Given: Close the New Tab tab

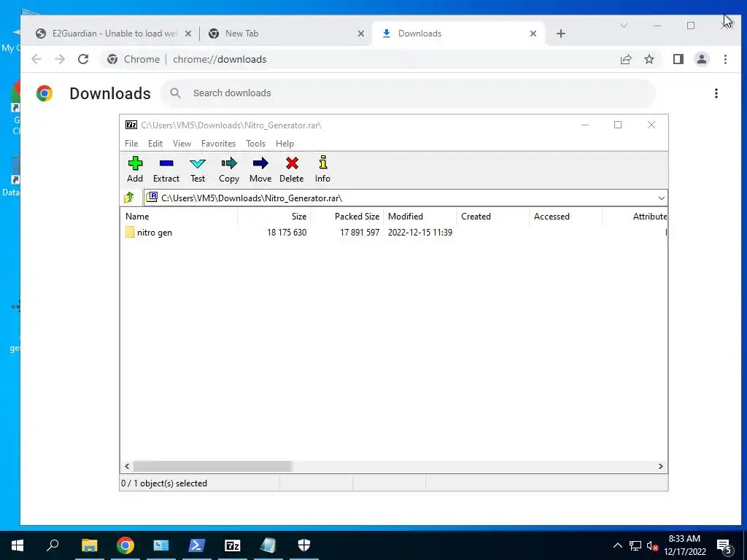Looking at the screenshot, I should (x=361, y=34).
